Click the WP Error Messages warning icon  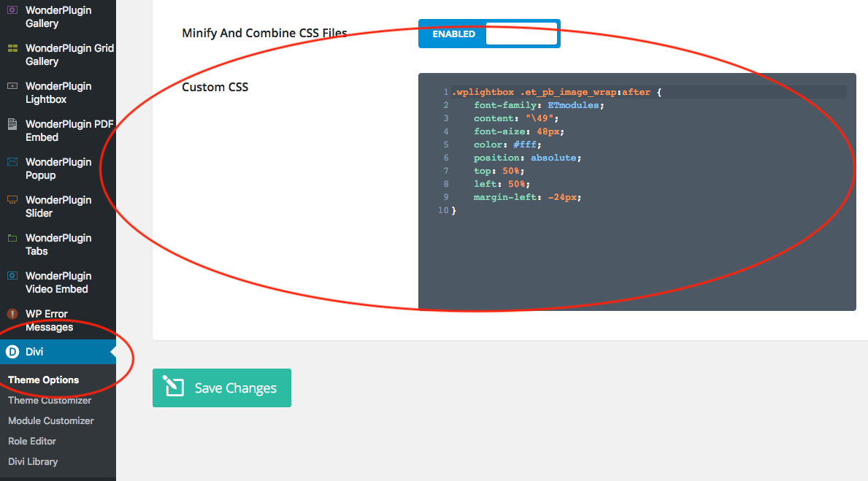tap(12, 314)
